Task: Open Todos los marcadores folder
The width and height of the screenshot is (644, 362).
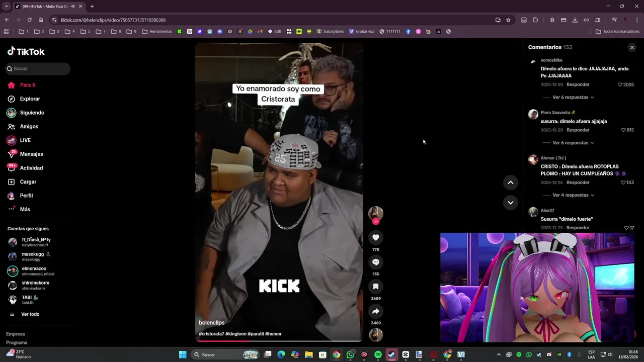Action: pos(617,31)
